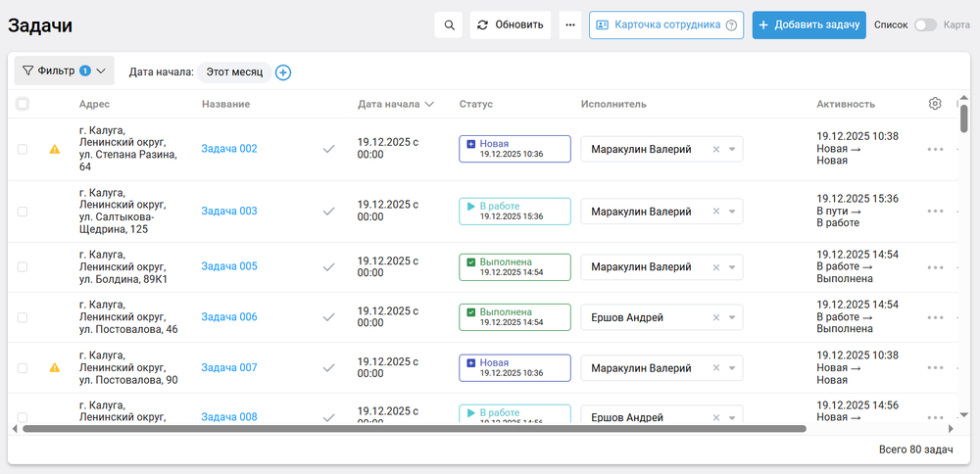Viewport: 980px width, 474px height.
Task: Click the horizontal scrollbar of the table
Action: point(412,428)
